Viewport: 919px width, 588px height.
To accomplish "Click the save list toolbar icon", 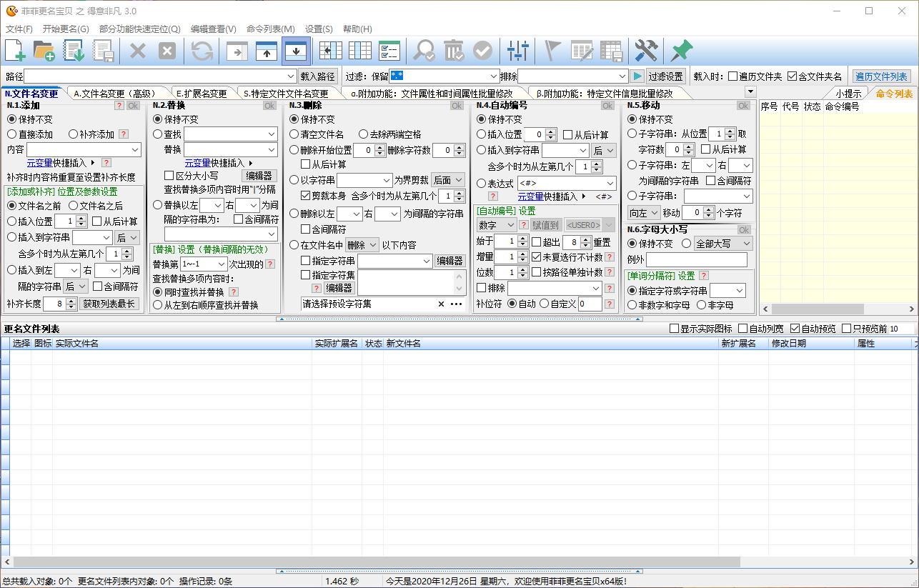I will pyautogui.click(x=104, y=51).
